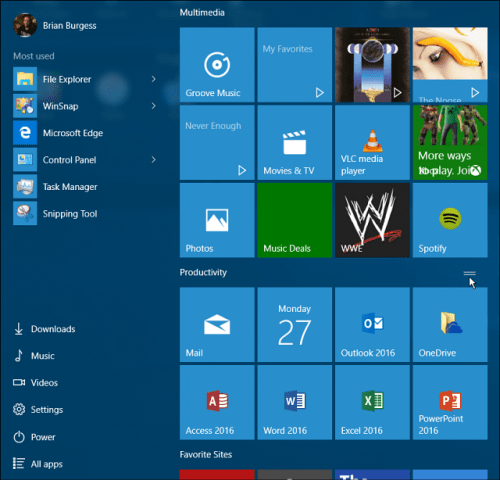Open the Spotify tile
Image resolution: width=500 pixels, height=480 pixels.
pyautogui.click(x=450, y=220)
